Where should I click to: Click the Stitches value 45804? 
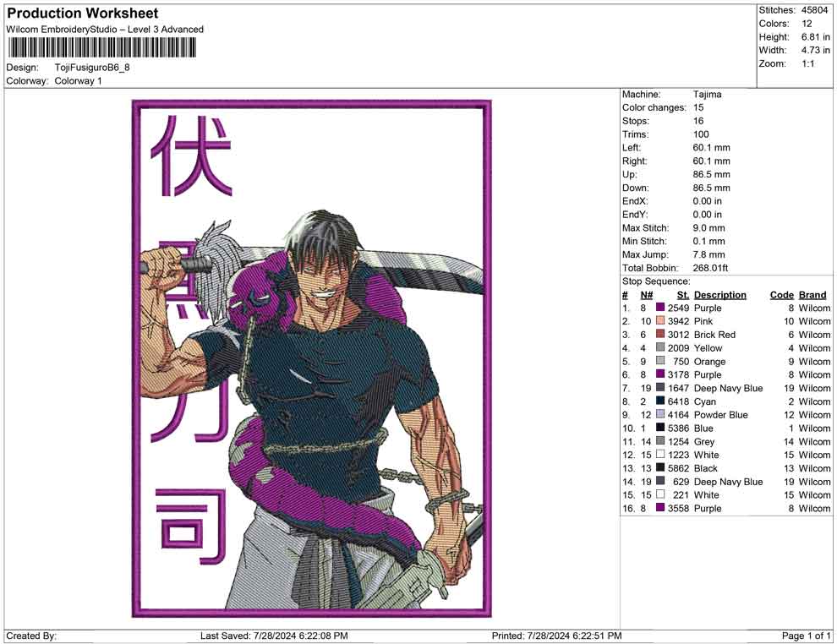[814, 10]
